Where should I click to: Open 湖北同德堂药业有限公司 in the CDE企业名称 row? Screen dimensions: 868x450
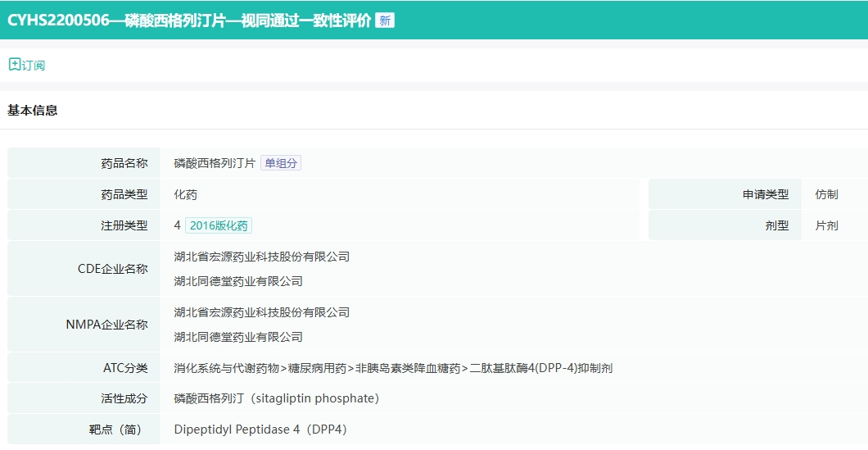point(238,281)
